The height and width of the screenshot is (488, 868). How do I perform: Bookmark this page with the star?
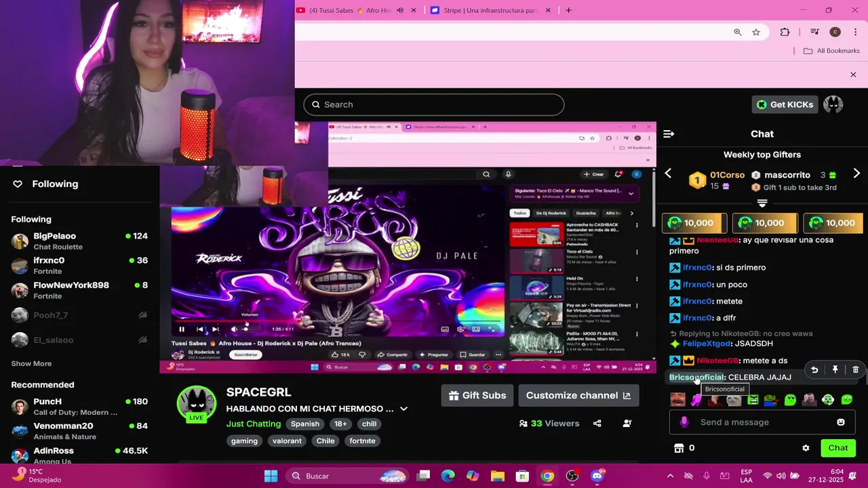point(756,32)
